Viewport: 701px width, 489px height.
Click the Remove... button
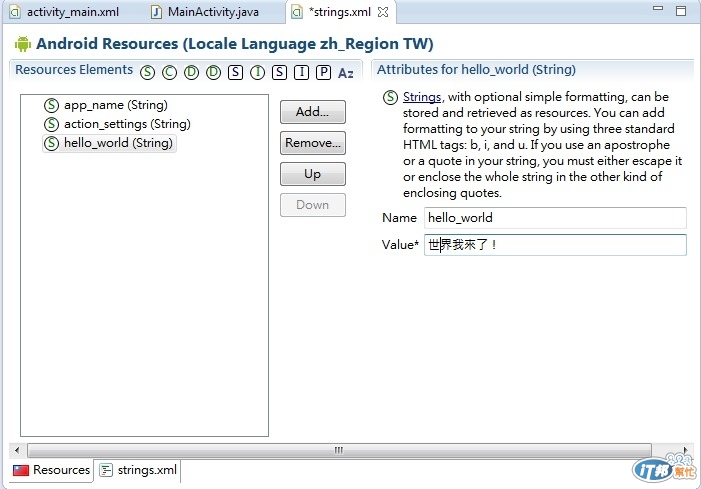312,143
